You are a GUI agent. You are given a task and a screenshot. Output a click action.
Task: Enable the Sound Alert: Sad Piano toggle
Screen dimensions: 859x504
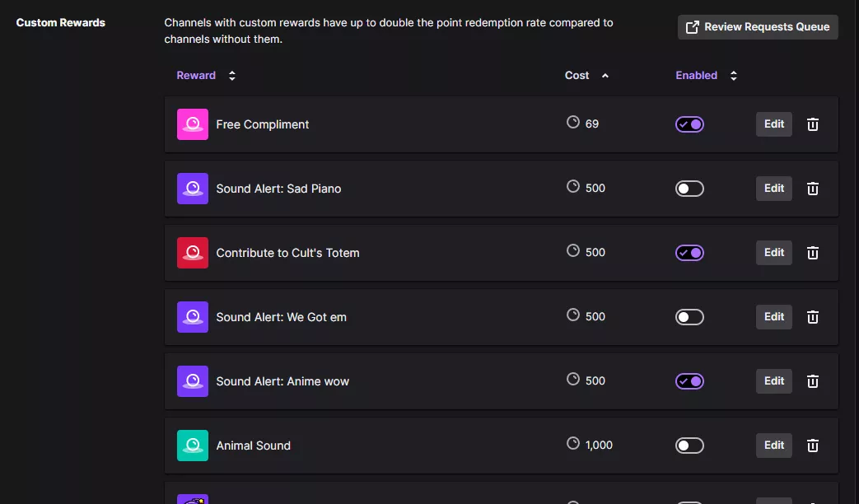click(689, 189)
